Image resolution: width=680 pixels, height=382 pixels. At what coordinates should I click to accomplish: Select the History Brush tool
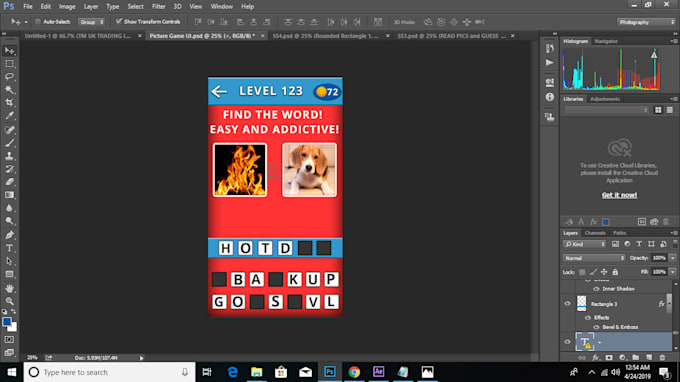9,169
